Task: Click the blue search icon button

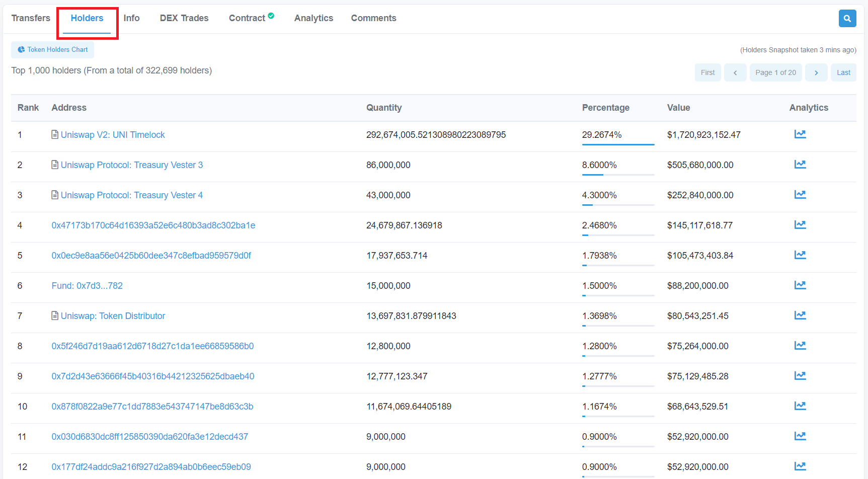Action: click(x=847, y=19)
